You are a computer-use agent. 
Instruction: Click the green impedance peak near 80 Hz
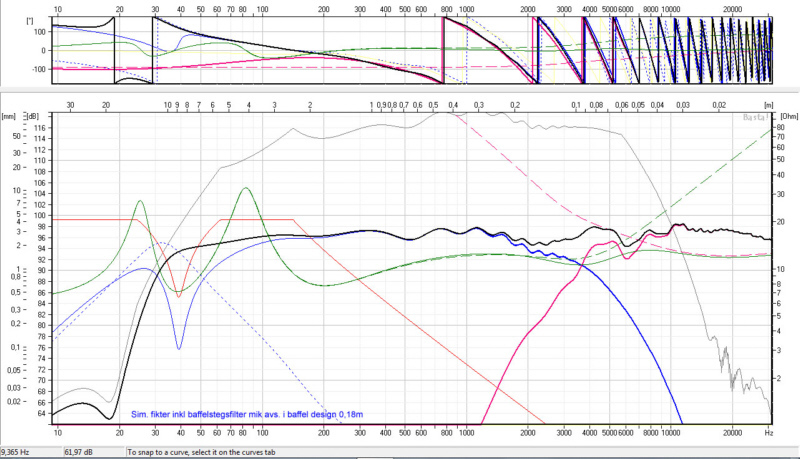click(x=245, y=188)
